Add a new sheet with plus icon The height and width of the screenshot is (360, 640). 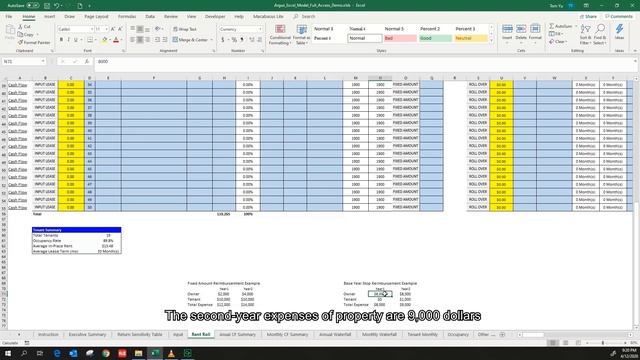[502, 334]
